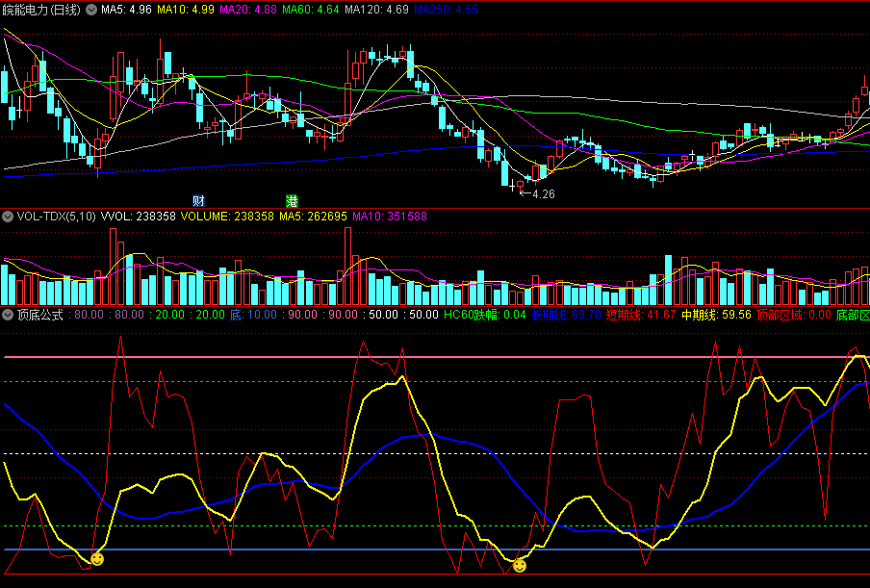Click the VVOL: 238358 value
This screenshot has height=588, width=870.
(139, 217)
